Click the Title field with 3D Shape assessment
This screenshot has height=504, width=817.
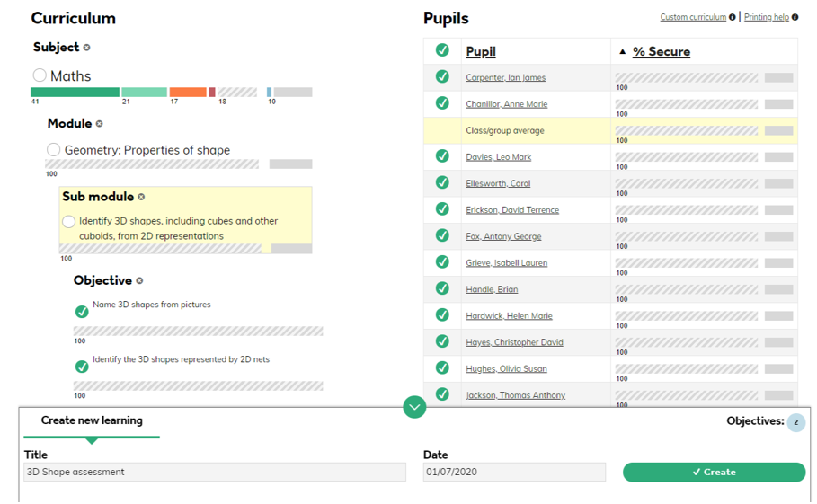point(215,472)
